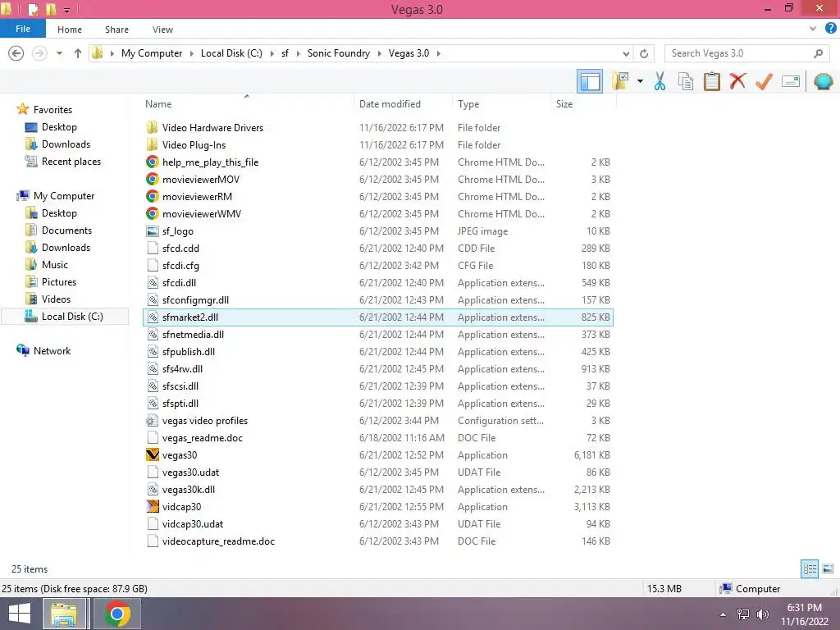840x630 pixels.
Task: Switch to large icons view in status bar
Action: click(828, 568)
